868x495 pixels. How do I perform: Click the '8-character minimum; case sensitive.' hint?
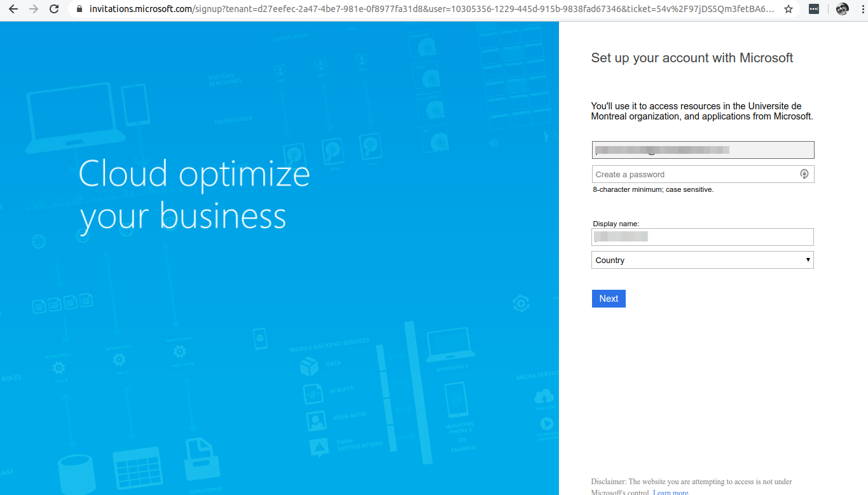click(x=653, y=189)
